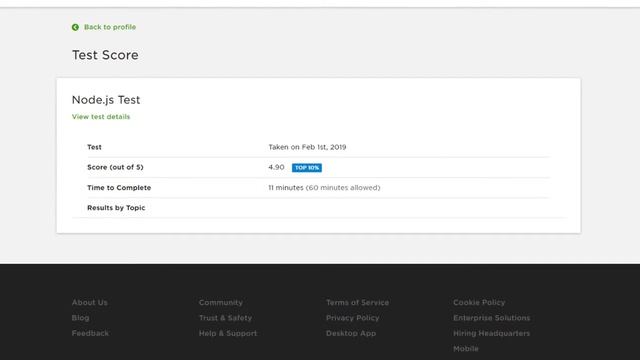Click the Results by Topic row label
Screen dimensions: 640x360
pos(116,208)
